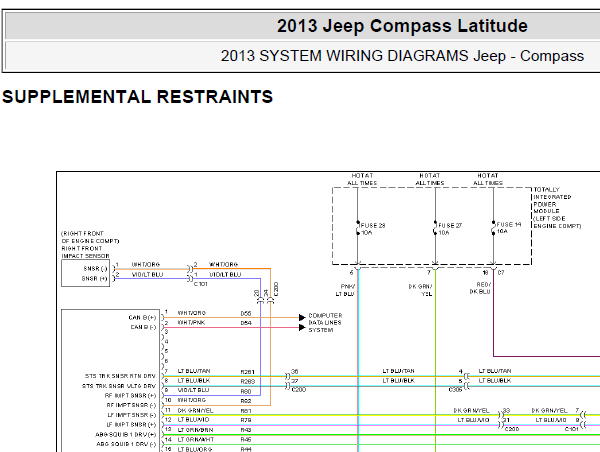Click the vertical "C200" connector label
The height and width of the screenshot is (452, 600).
click(276, 289)
